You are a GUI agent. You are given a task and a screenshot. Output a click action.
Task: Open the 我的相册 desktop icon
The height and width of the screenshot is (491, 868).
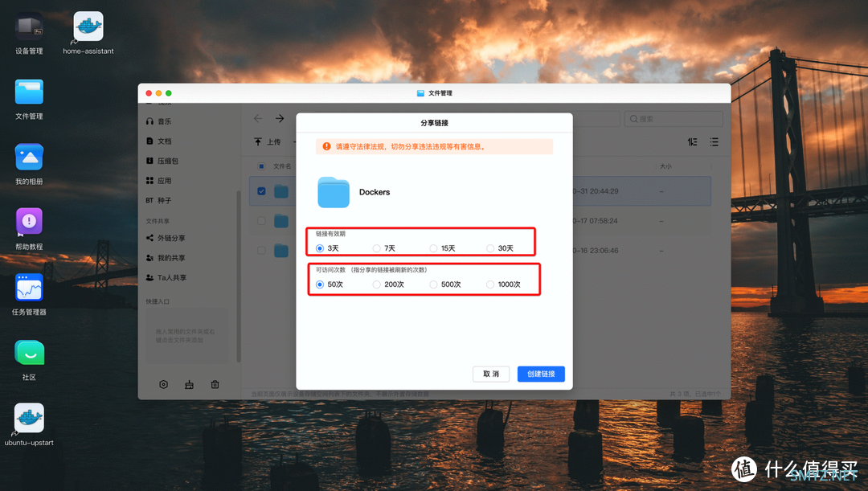click(x=29, y=158)
